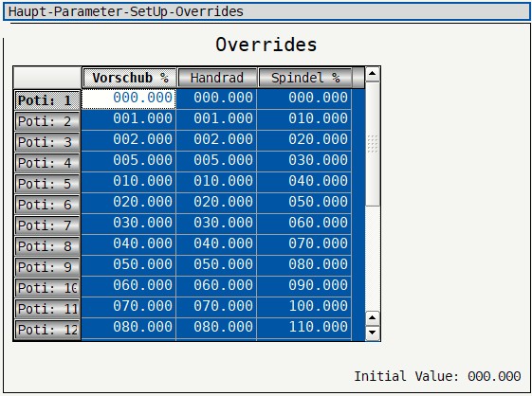The height and width of the screenshot is (396, 532).
Task: Select Spindel value 050.000 in Poti 6 row
Action: (304, 203)
